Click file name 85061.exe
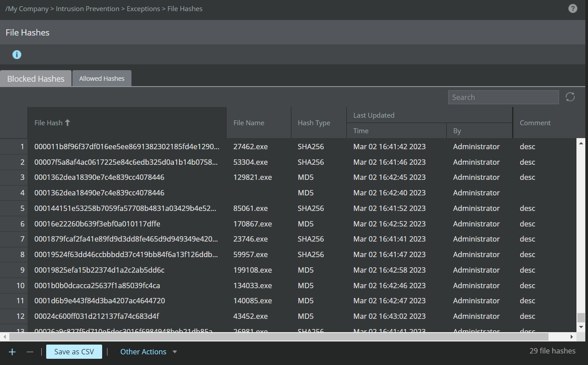Image resolution: width=588 pixels, height=365 pixels. pos(250,208)
